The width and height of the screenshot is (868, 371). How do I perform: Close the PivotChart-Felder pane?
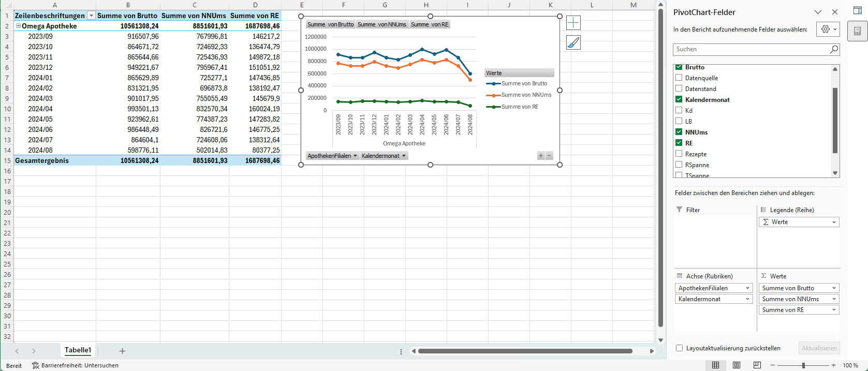[835, 12]
